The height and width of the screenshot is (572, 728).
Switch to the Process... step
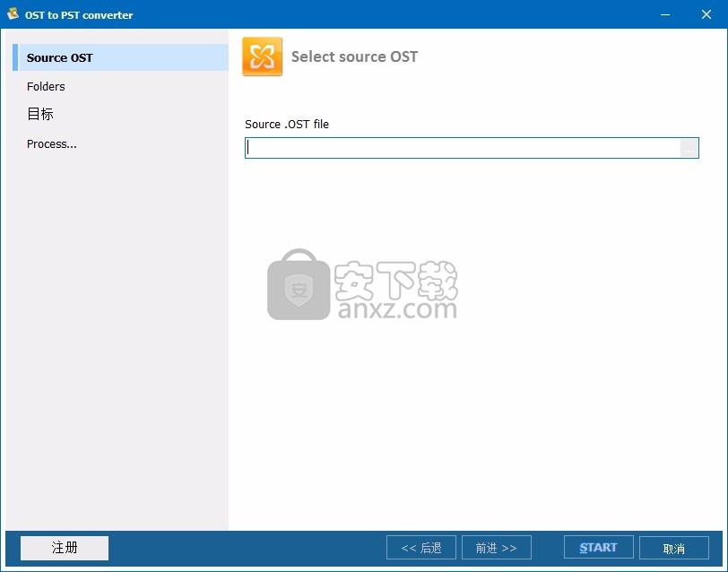pyautogui.click(x=51, y=144)
